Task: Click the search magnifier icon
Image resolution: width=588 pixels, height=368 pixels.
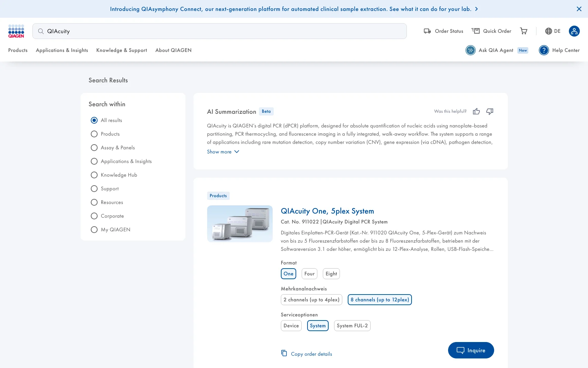Action: [41, 31]
